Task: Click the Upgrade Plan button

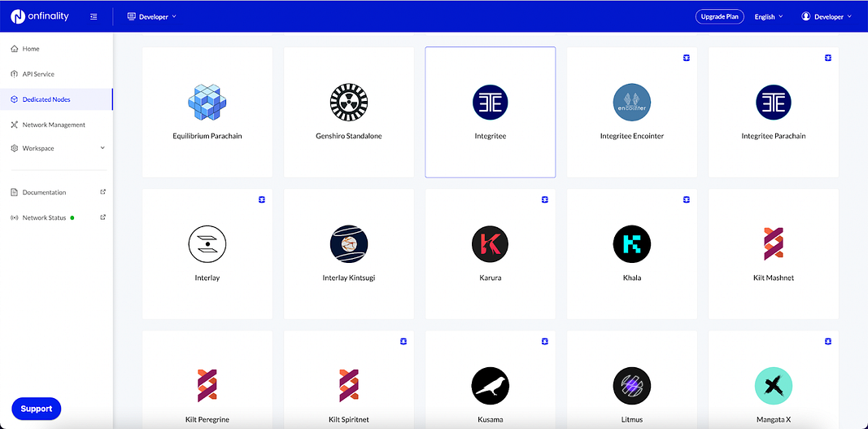Action: pos(720,16)
